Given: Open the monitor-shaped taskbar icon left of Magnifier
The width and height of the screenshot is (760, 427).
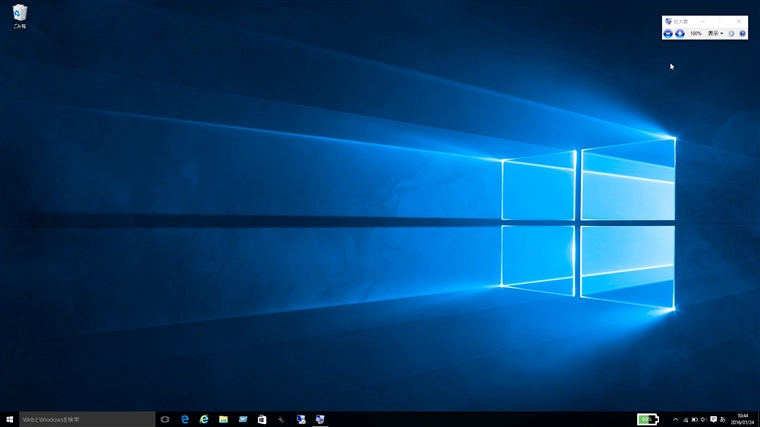Looking at the screenshot, I should [301, 419].
